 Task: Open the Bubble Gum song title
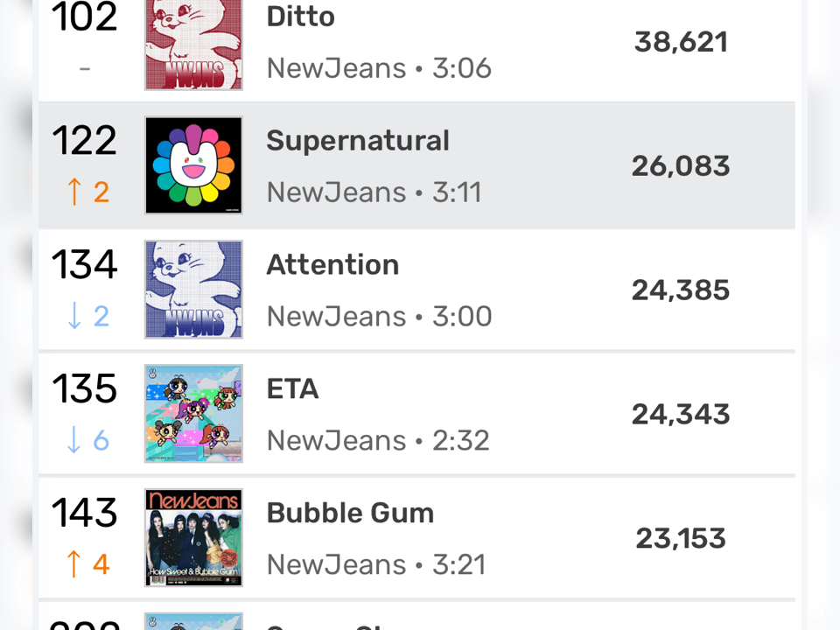point(350,513)
